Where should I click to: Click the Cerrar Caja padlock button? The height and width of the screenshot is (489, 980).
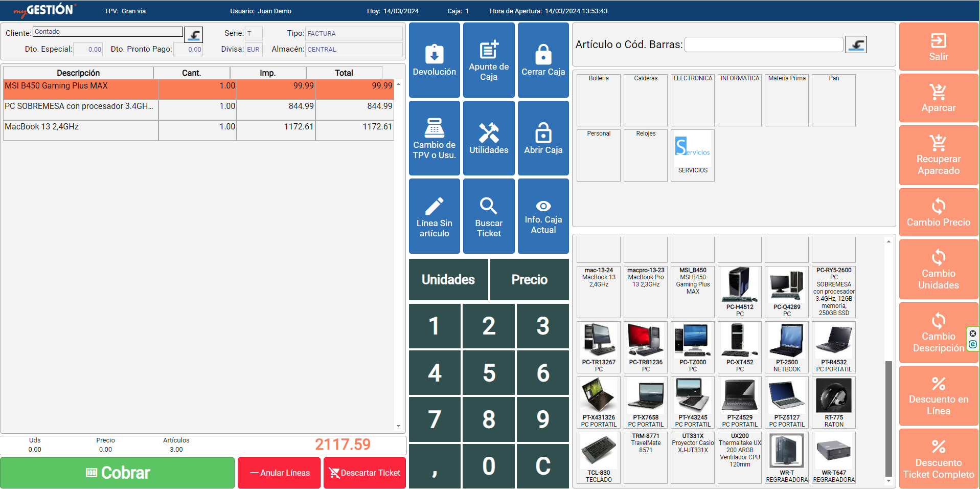pyautogui.click(x=543, y=60)
